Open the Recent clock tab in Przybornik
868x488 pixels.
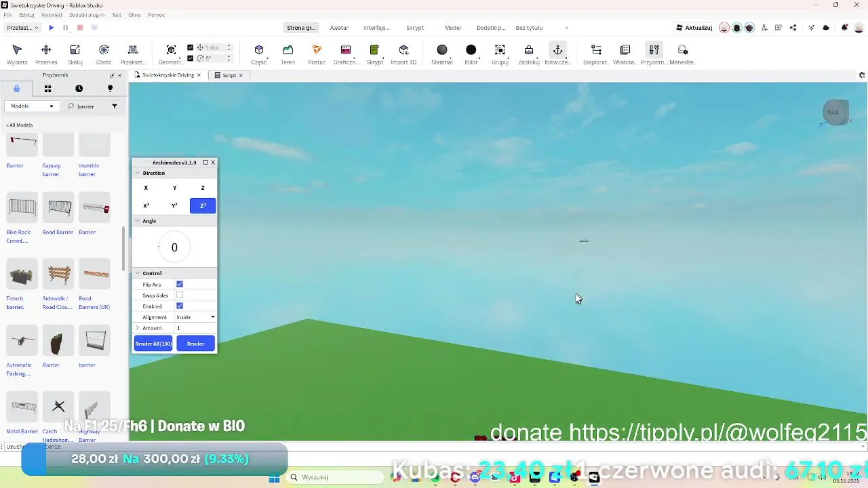pos(79,89)
